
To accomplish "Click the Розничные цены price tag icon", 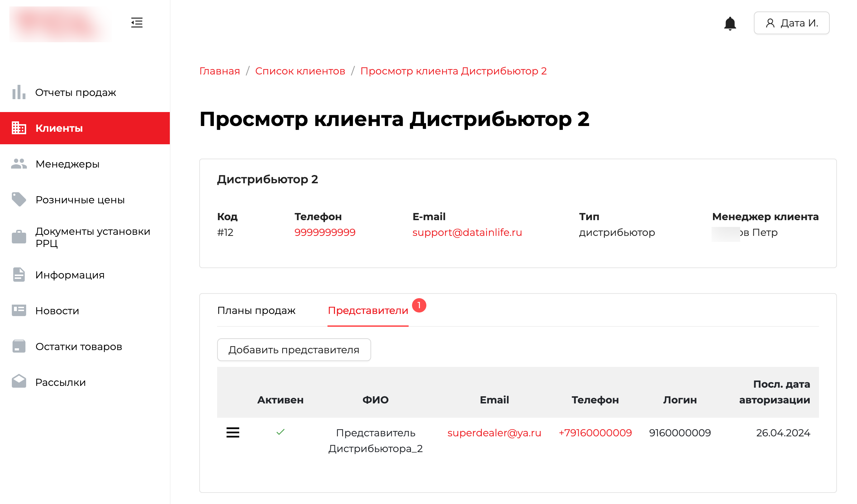I will pyautogui.click(x=19, y=200).
